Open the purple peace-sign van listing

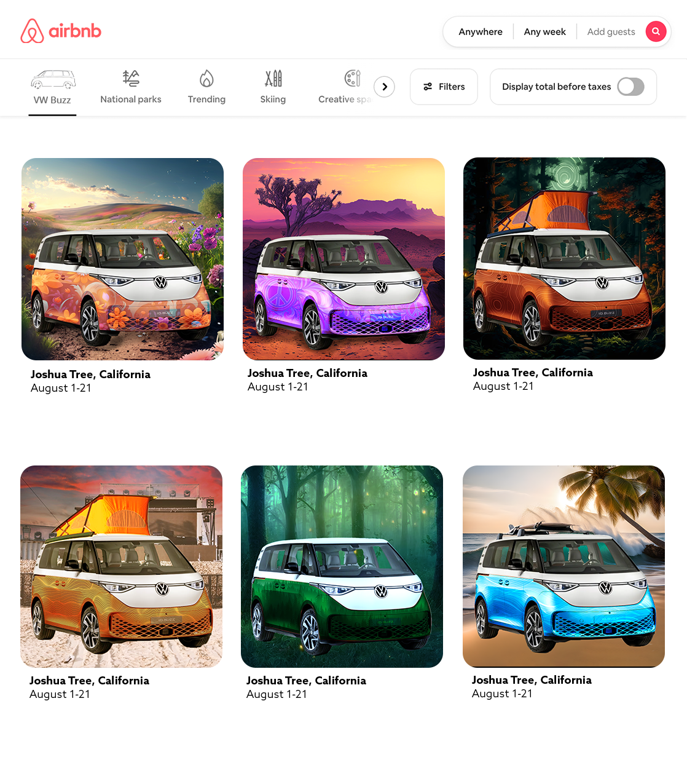tap(343, 259)
